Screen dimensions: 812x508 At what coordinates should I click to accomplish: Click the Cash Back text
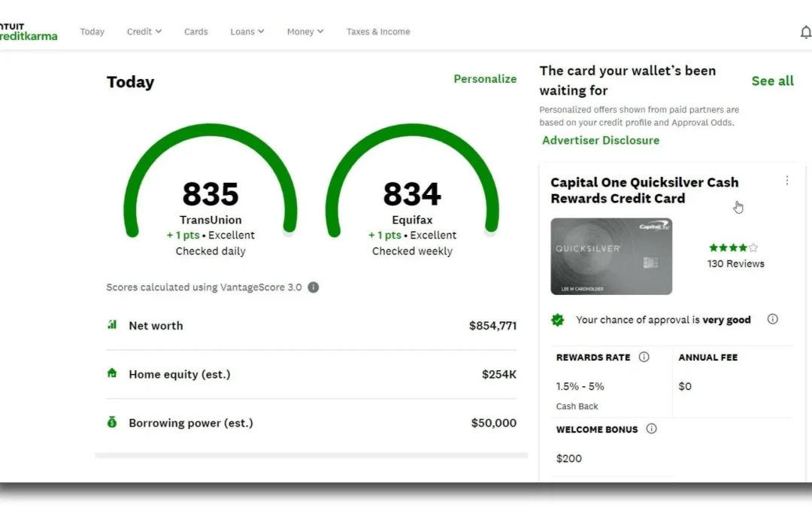pyautogui.click(x=577, y=406)
